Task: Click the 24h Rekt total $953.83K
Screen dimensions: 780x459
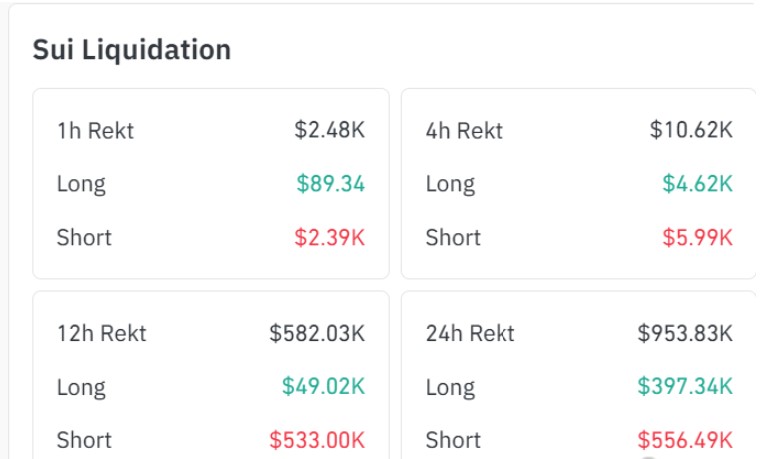Action: [x=685, y=333]
